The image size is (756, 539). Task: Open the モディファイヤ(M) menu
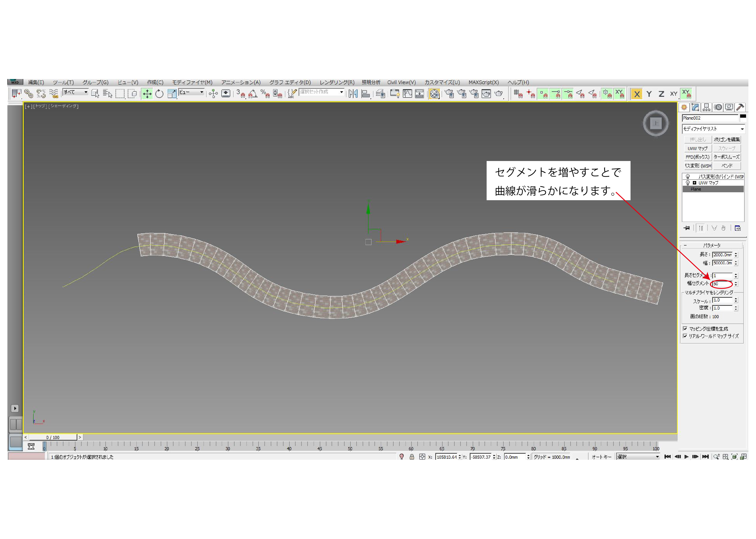[192, 82]
